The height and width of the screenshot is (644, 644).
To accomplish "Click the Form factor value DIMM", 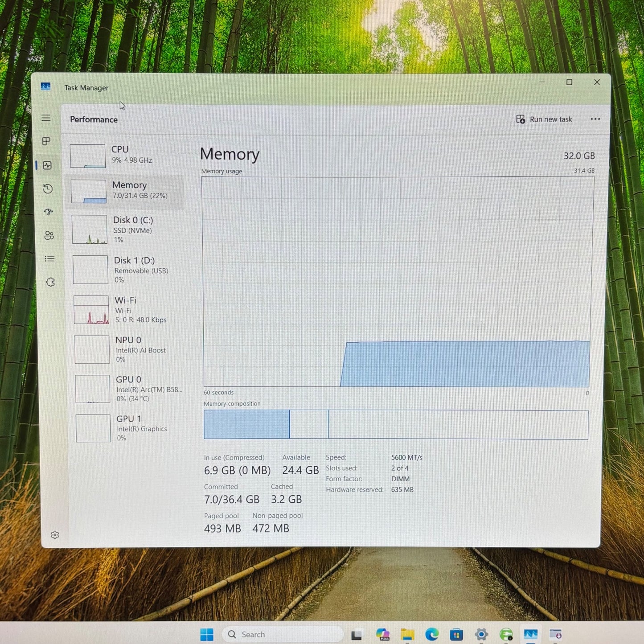I will (x=400, y=479).
